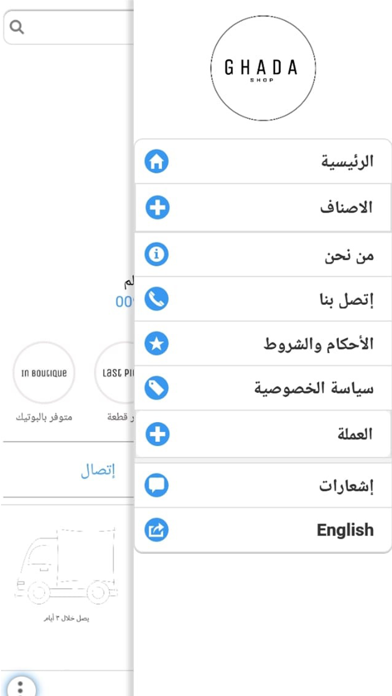Expand الاصناف categories with plus icon
The width and height of the screenshot is (392, 696).
(158, 207)
